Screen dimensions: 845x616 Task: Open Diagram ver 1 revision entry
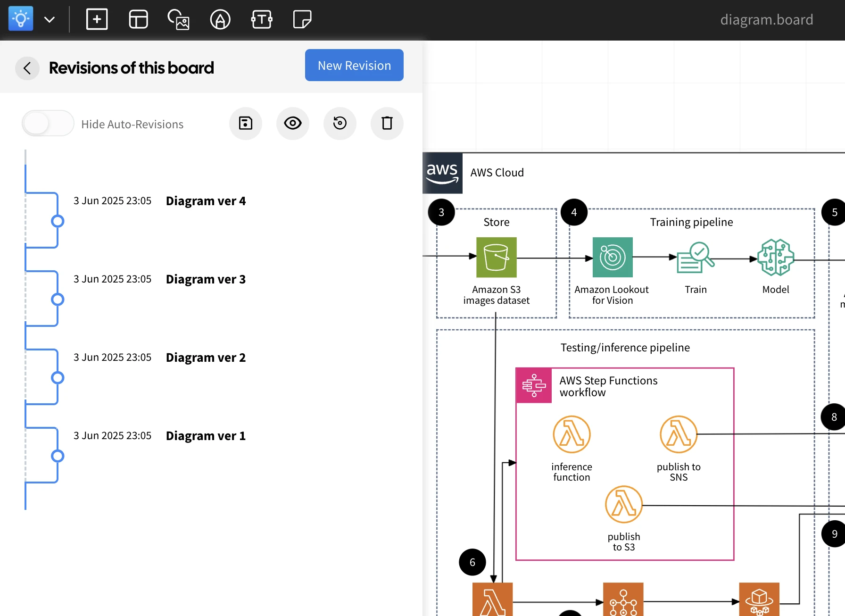[x=206, y=436]
